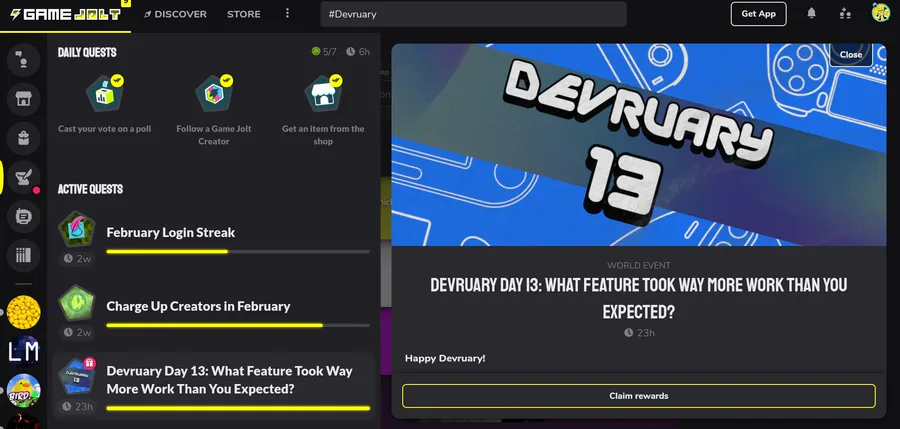Open the user avatar menu

pos(880,12)
